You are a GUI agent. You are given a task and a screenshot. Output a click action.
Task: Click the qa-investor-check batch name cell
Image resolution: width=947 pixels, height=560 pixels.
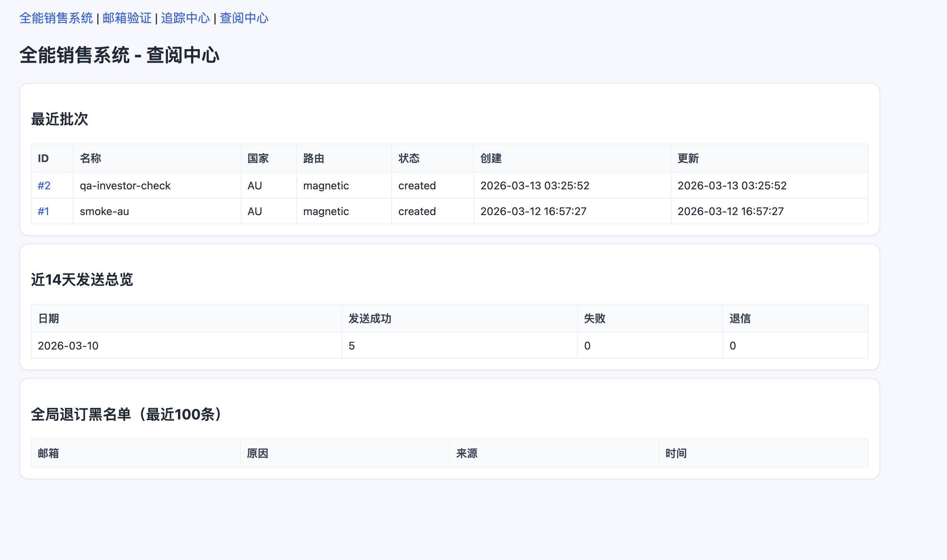[x=125, y=186]
